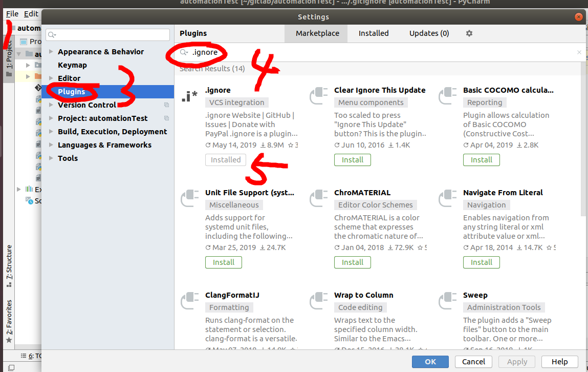Select Keymap in settings tree
This screenshot has height=372, width=588.
pos(72,65)
